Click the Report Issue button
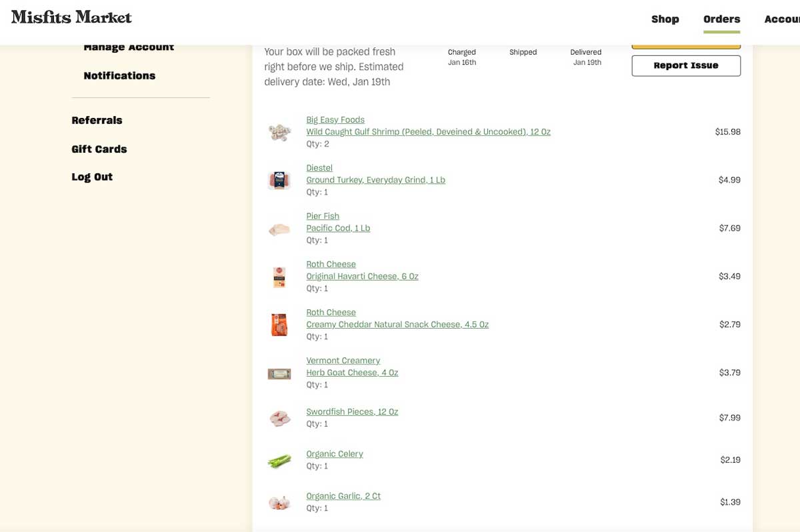 click(686, 65)
